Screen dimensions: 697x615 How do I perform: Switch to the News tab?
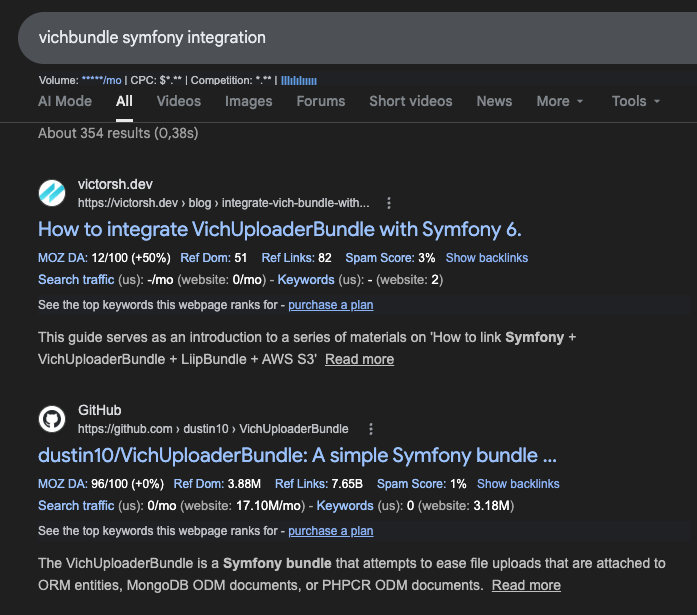coord(494,101)
